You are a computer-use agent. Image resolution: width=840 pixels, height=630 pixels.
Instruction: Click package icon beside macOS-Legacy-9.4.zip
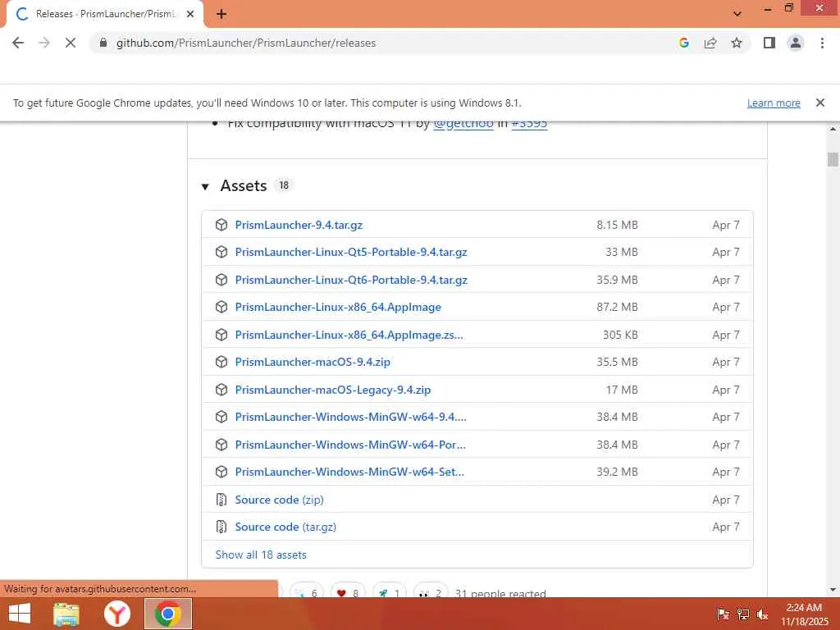[x=221, y=390]
